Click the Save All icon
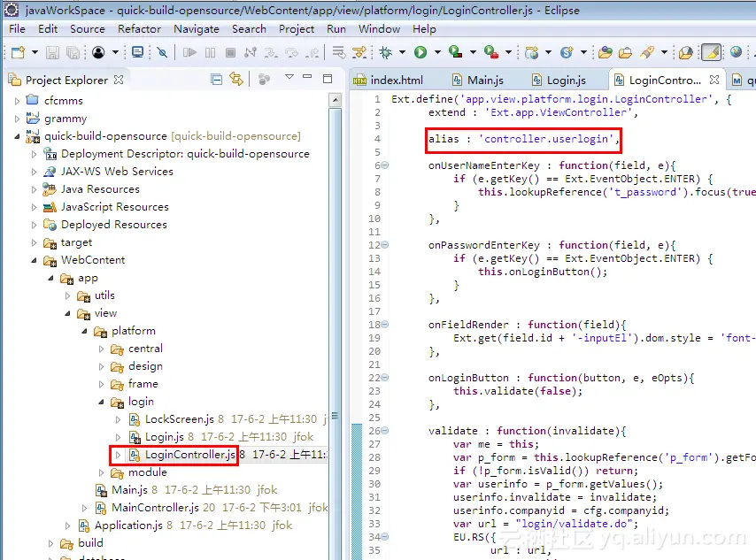This screenshot has height=560, width=756. pyautogui.click(x=73, y=52)
